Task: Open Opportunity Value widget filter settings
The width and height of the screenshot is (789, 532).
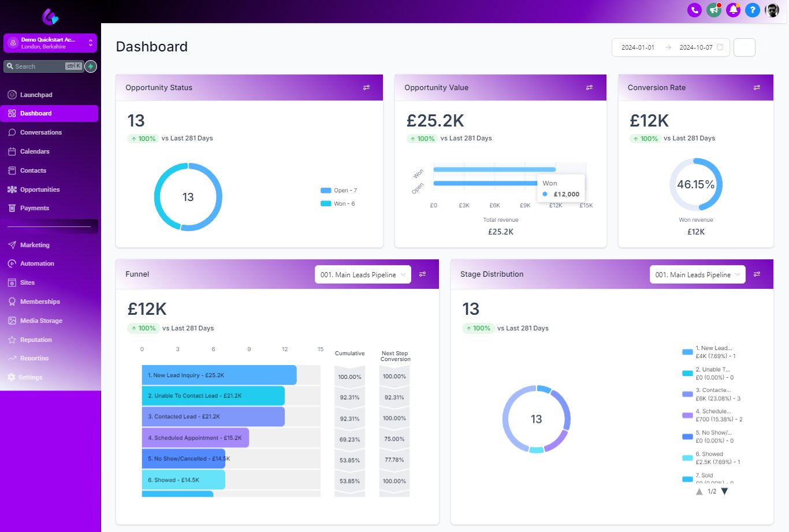Action: [x=589, y=88]
